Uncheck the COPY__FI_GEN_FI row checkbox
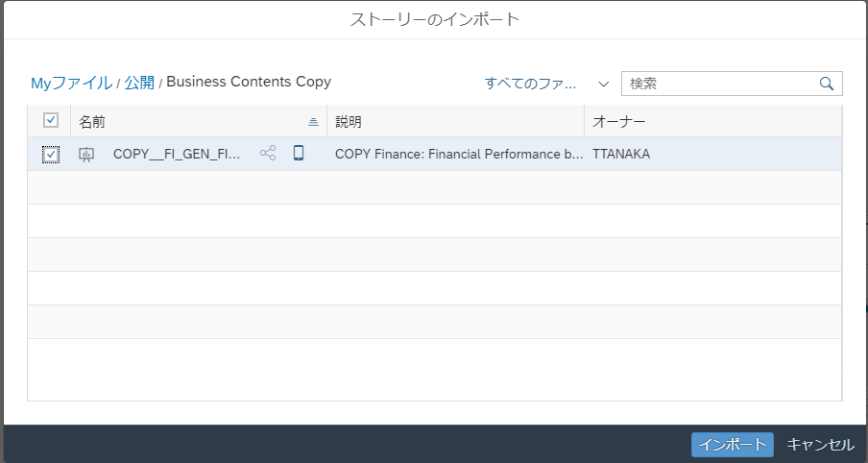This screenshot has width=868, height=463. click(51, 154)
